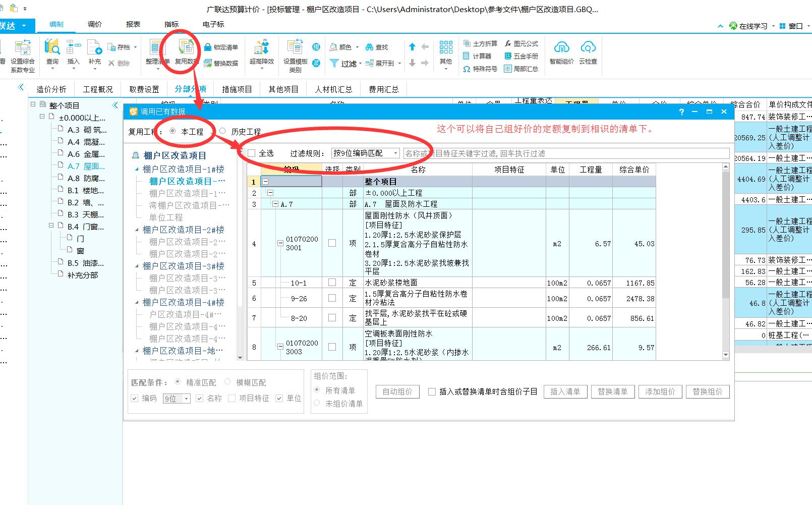Viewport: 812px width, 505px height.
Task: Check the box for row 01070200 3001
Action: point(332,243)
